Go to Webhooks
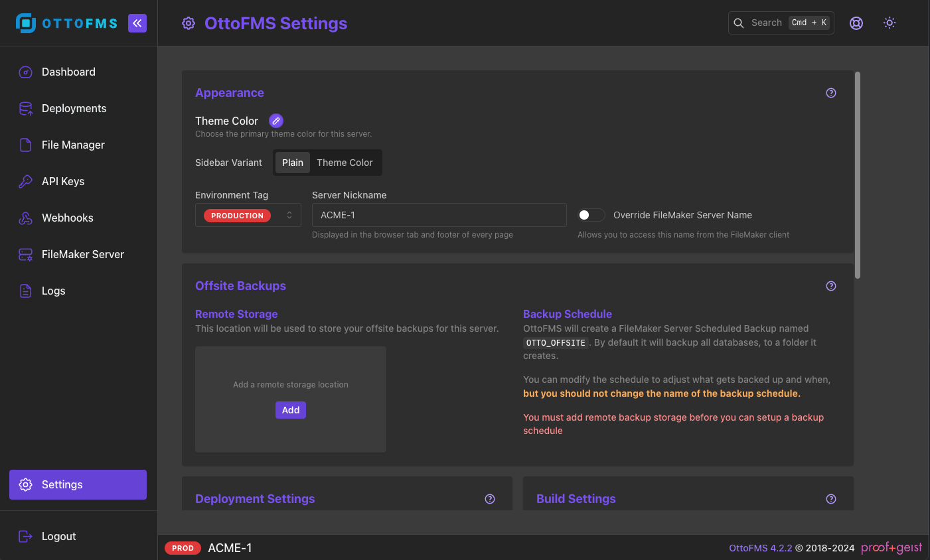 (78, 218)
